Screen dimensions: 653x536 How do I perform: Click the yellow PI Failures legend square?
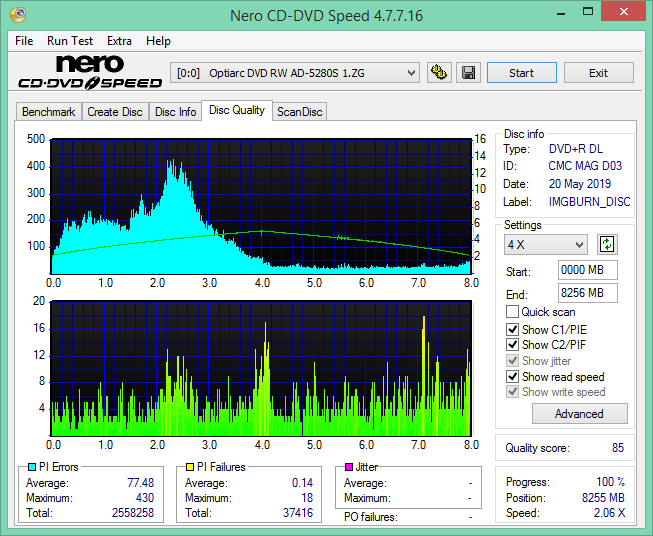tap(190, 467)
